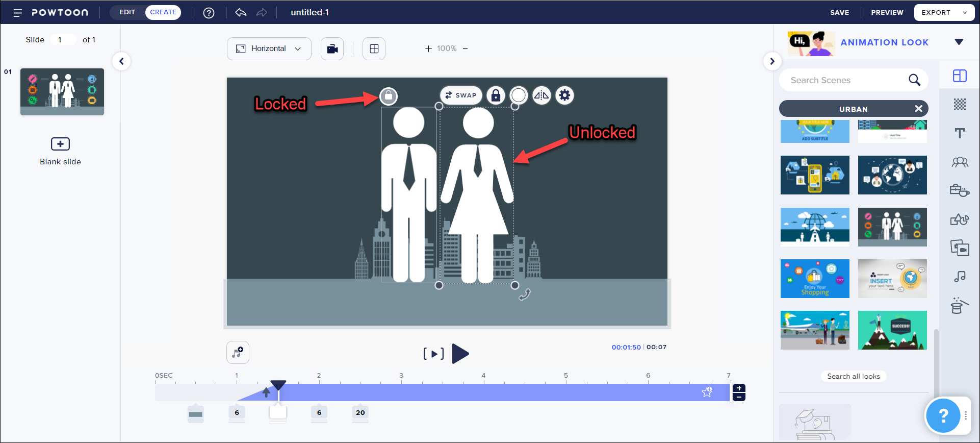Expand the Animation Look dropdown arrow
This screenshot has height=443, width=980.
[959, 42]
